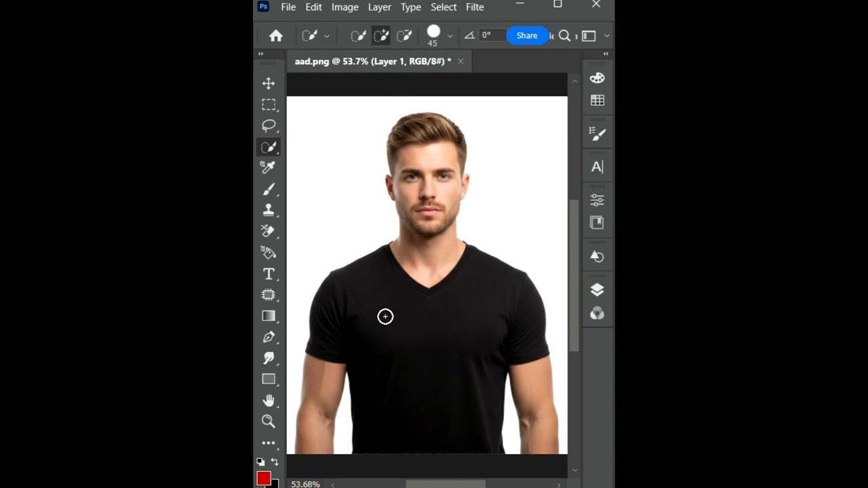868x488 pixels.
Task: Select the Gradient tool
Action: 269,316
